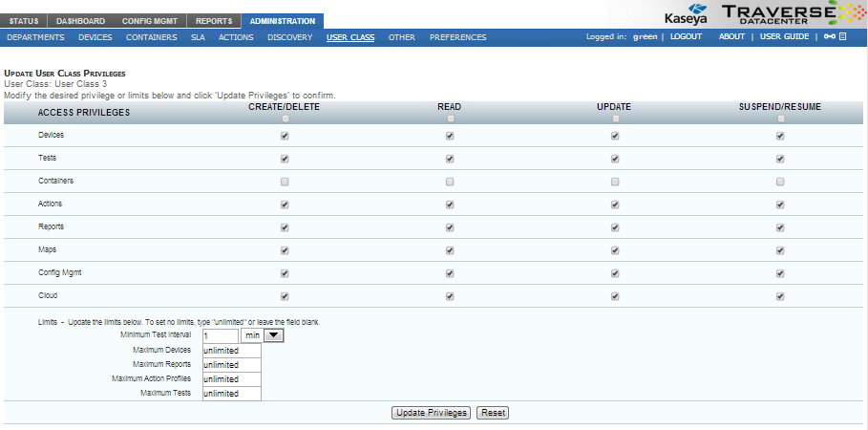The width and height of the screenshot is (868, 430).
Task: Disable Suspend/Resume privilege for Reports
Action: 780,227
